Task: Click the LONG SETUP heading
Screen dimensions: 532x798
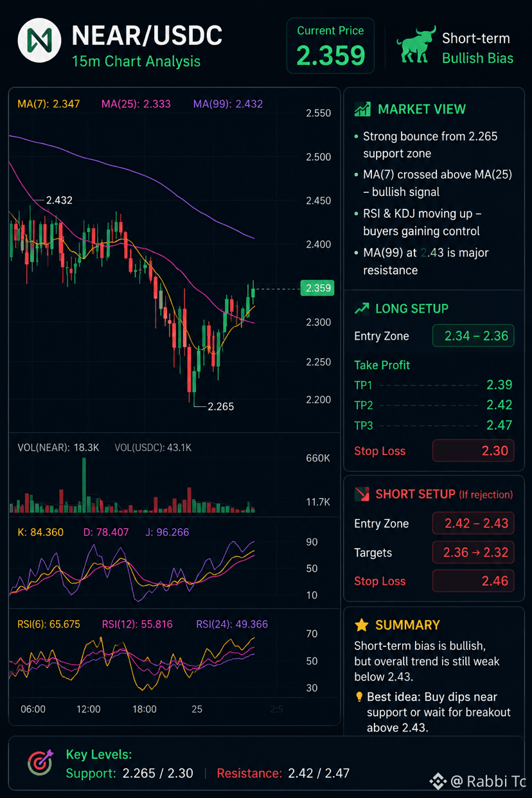Action: pos(412,308)
